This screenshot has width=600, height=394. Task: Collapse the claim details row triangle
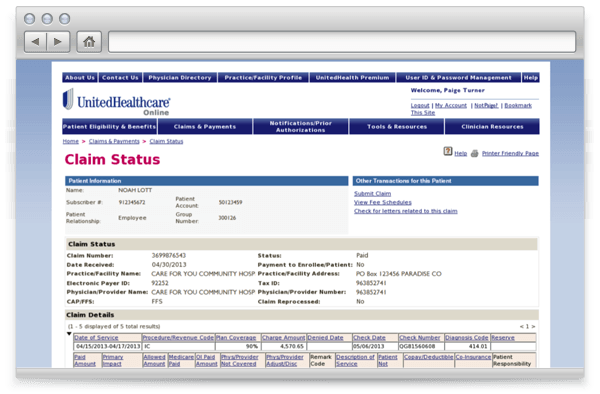[x=69, y=334]
